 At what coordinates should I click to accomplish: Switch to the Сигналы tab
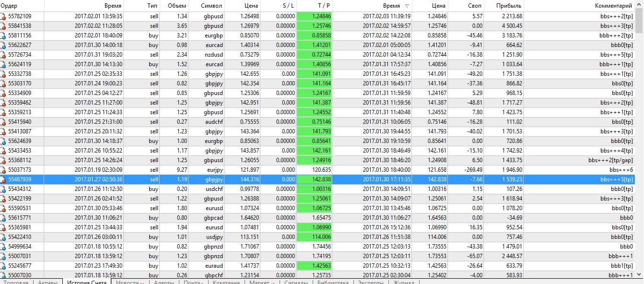(296, 282)
